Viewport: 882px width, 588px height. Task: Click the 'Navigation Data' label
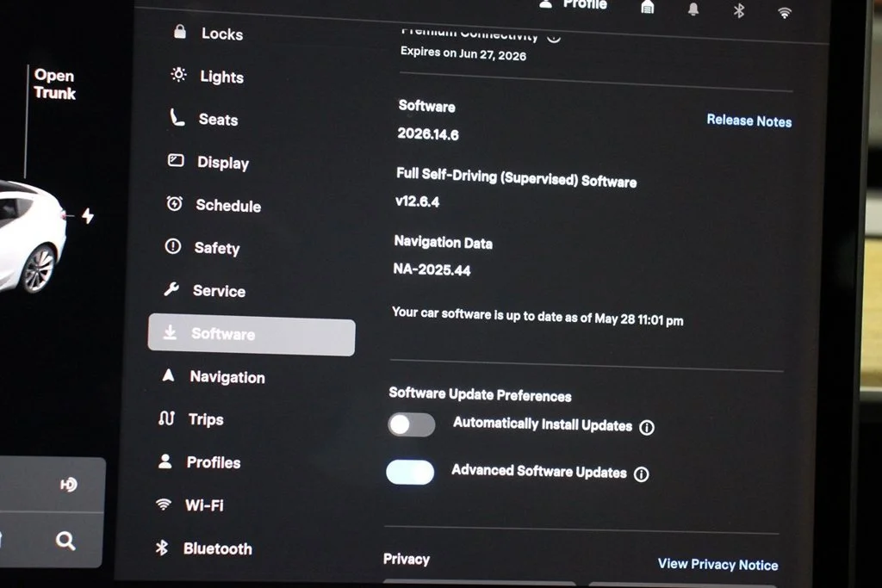pos(444,242)
